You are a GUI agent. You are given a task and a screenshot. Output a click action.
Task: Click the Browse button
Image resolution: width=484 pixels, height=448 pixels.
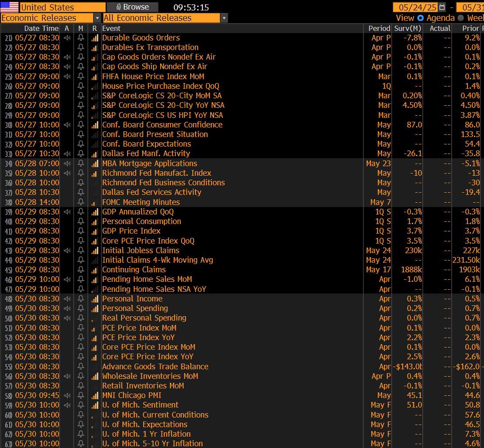133,7
